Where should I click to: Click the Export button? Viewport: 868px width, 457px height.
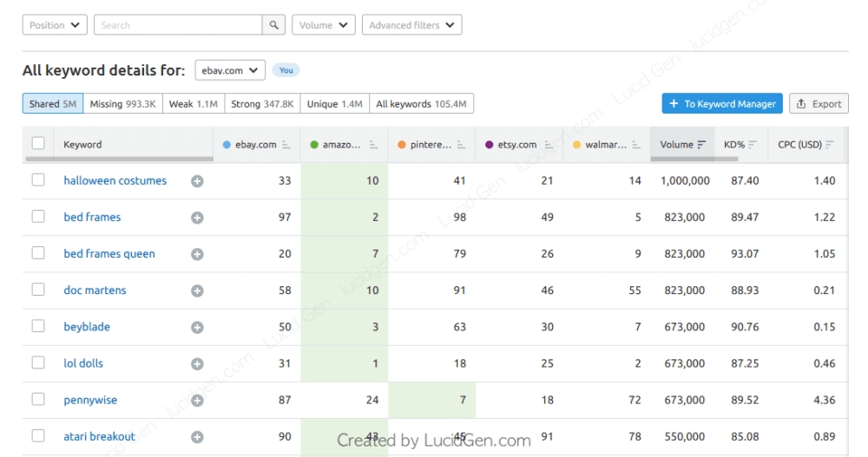point(819,103)
